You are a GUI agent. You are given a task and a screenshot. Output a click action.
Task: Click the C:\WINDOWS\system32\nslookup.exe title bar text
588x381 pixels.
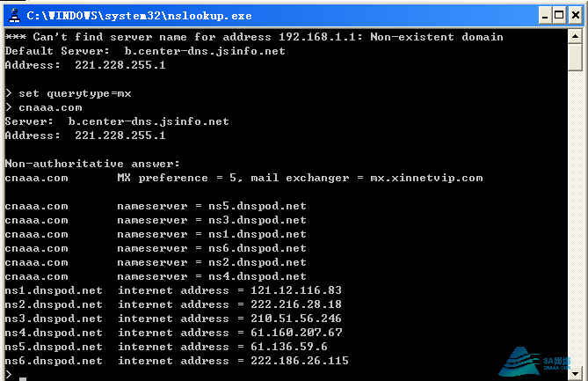[x=139, y=16]
